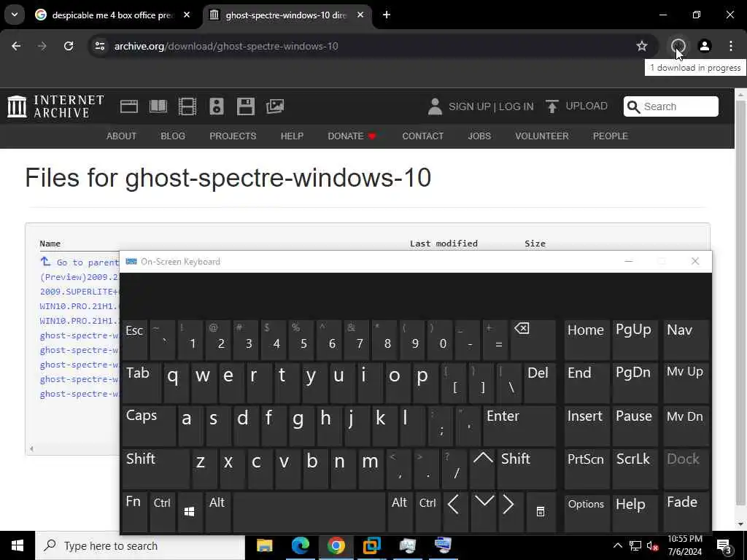
Task: Open the tab search dropdown arrow
Action: pyautogui.click(x=15, y=15)
